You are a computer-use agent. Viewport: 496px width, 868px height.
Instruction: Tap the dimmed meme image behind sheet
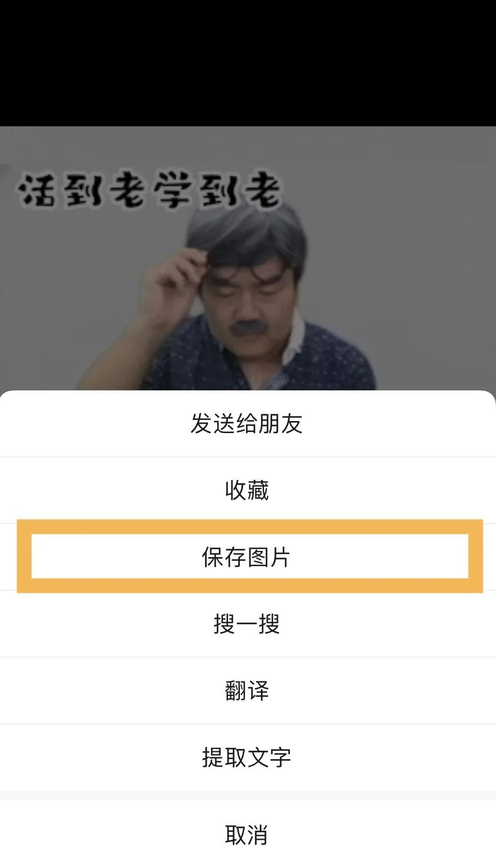click(248, 259)
